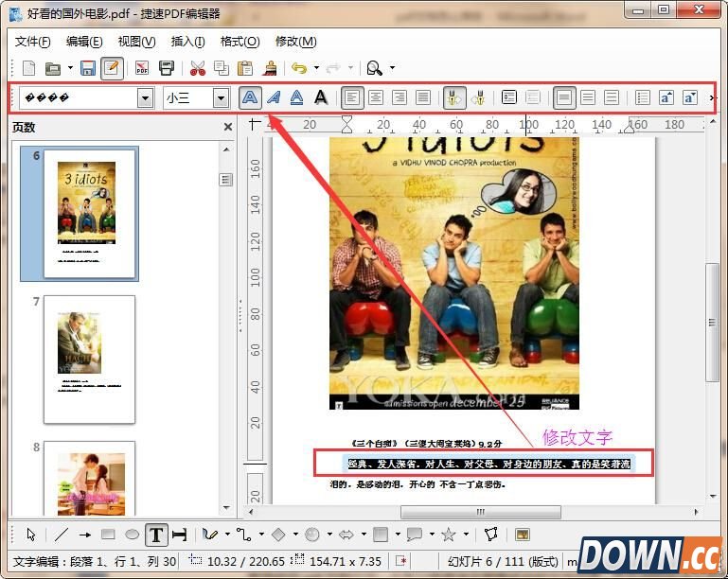Open the 文件(F) menu
Screen dimensions: 728x579
[x=33, y=42]
